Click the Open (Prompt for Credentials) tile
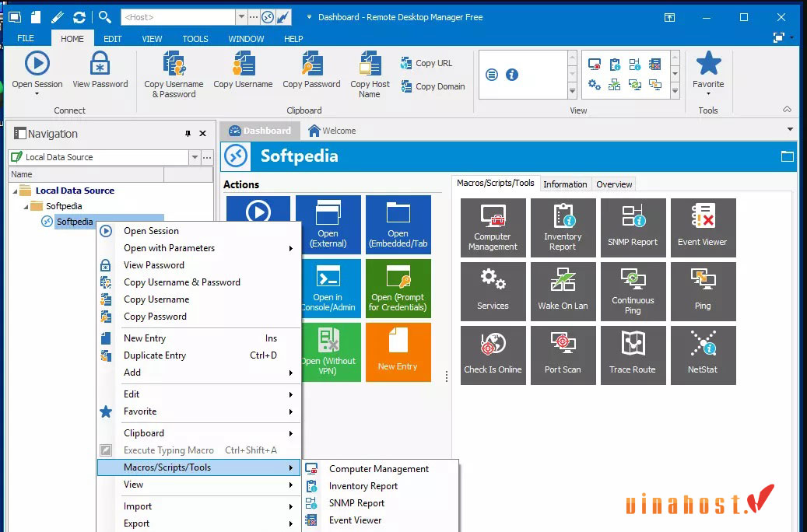 398,289
